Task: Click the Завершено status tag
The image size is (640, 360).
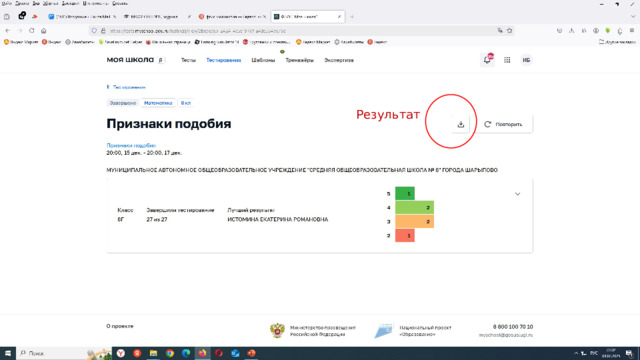Action: point(122,103)
